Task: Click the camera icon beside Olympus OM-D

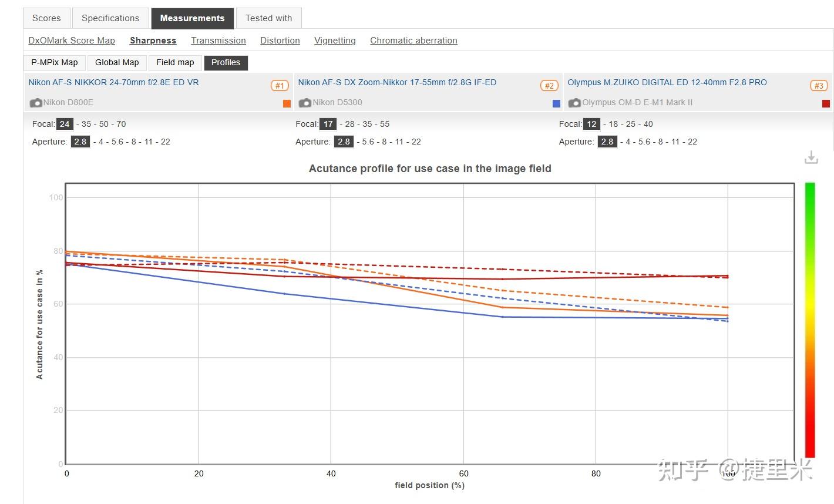Action: [574, 103]
